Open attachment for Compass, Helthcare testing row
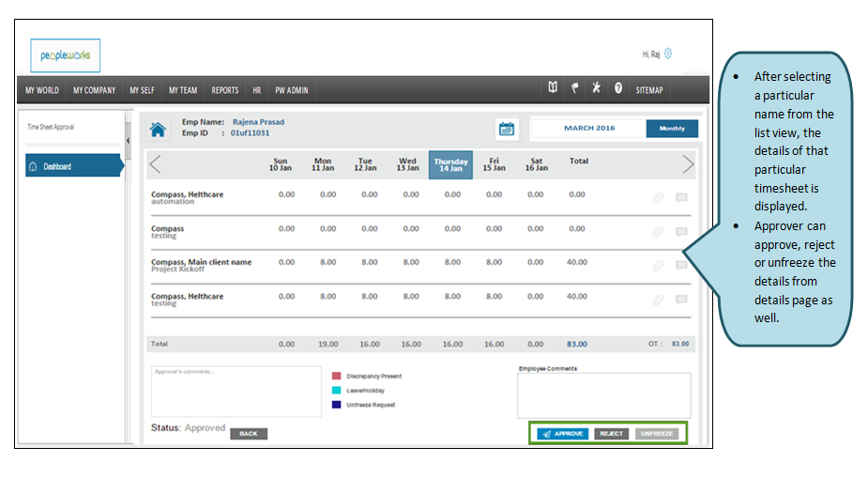Viewport: 868px width, 479px height. coord(658,301)
